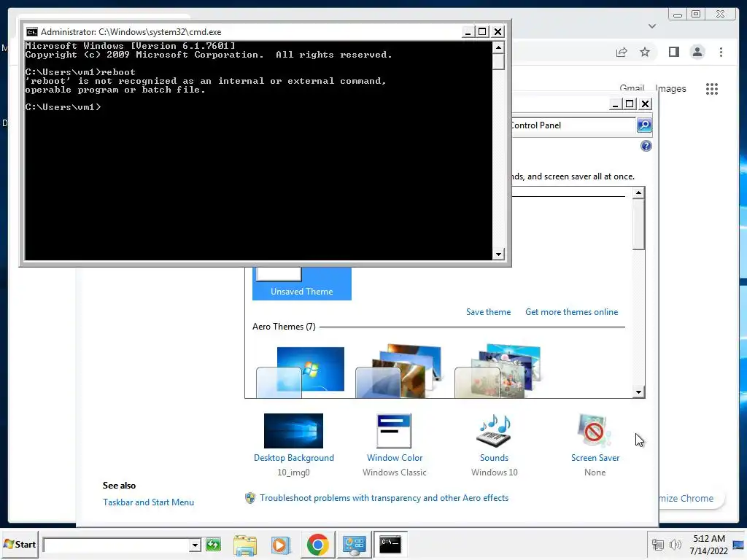The image size is (747, 560).
Task: Click the 'Aero Themes (7)' heading
Action: point(284,327)
